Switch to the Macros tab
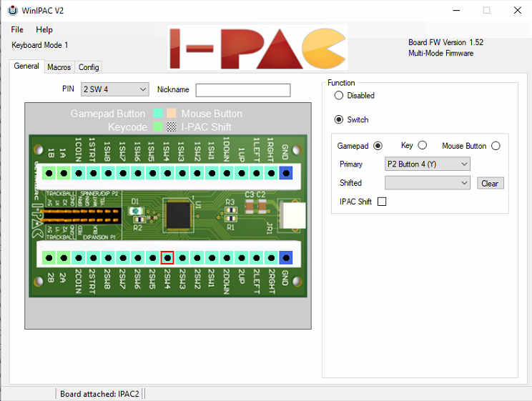Viewport: 532px width, 401px height. tap(59, 67)
